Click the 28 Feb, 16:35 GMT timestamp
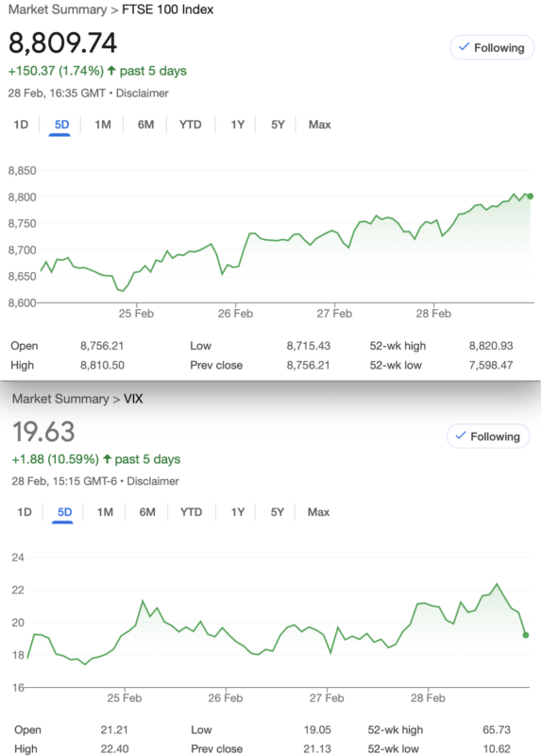 pyautogui.click(x=57, y=93)
